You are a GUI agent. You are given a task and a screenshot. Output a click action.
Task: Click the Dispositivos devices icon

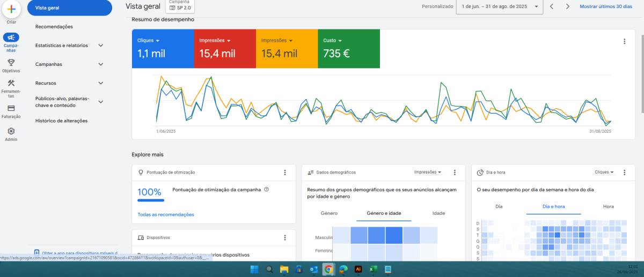141,237
